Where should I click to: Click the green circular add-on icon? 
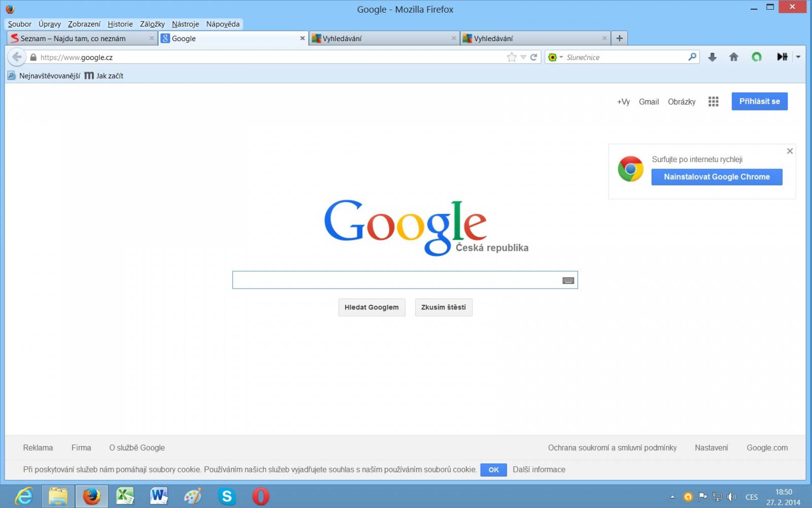pyautogui.click(x=757, y=57)
